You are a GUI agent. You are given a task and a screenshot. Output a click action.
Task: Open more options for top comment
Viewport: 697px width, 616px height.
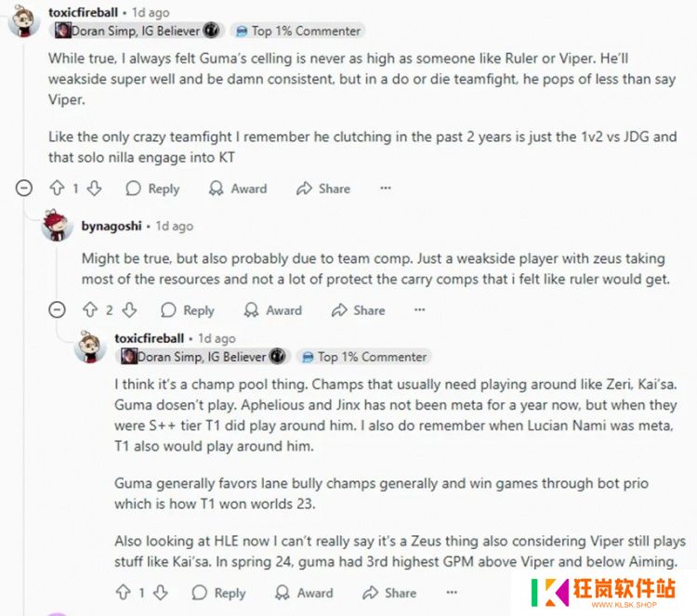[386, 188]
